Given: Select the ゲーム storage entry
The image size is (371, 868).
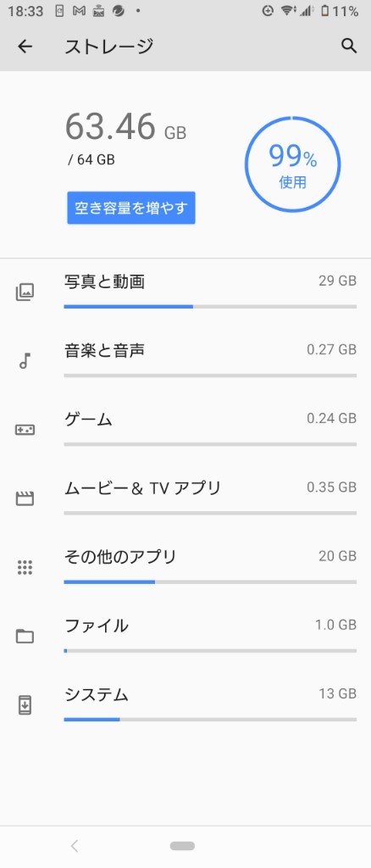Looking at the screenshot, I should click(x=185, y=430).
